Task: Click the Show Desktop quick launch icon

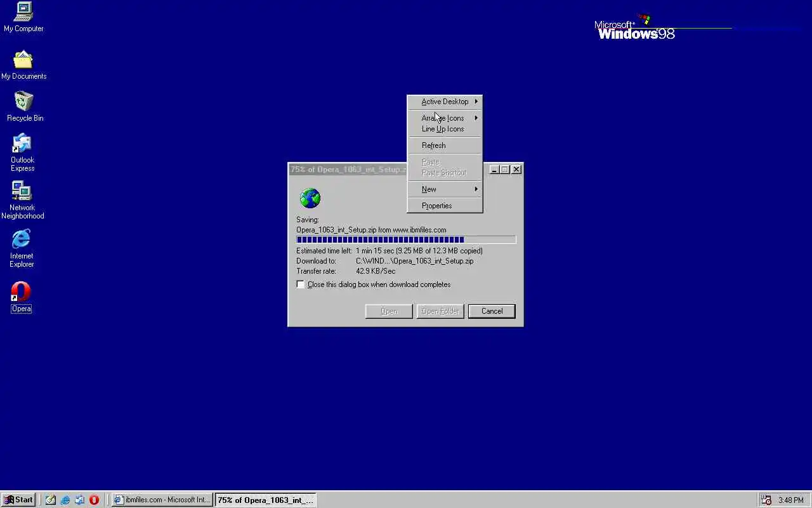Action: coord(50,500)
